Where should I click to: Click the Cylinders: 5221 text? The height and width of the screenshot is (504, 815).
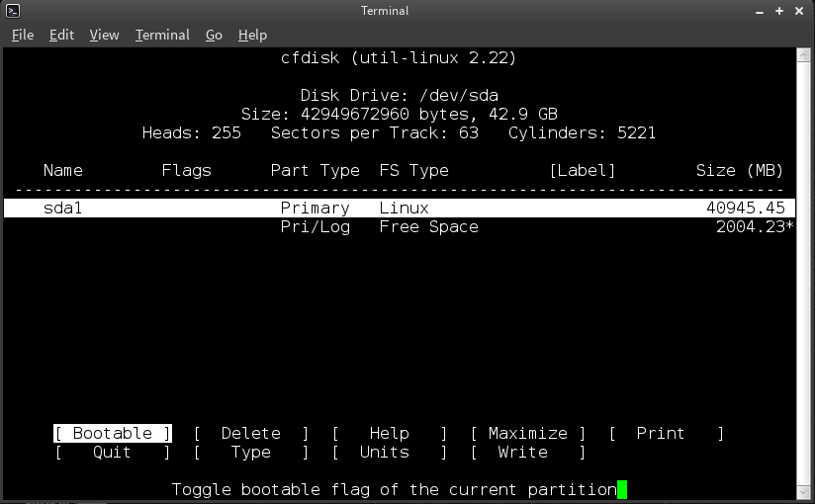583,133
